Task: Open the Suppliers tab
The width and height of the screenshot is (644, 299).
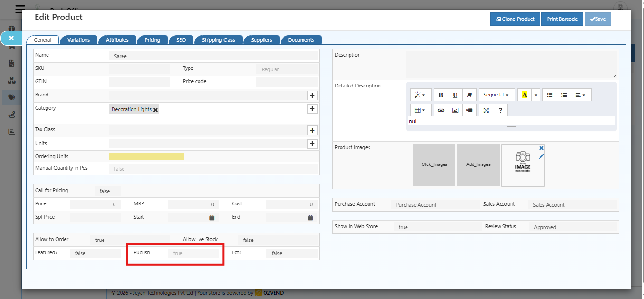Action: pyautogui.click(x=261, y=40)
